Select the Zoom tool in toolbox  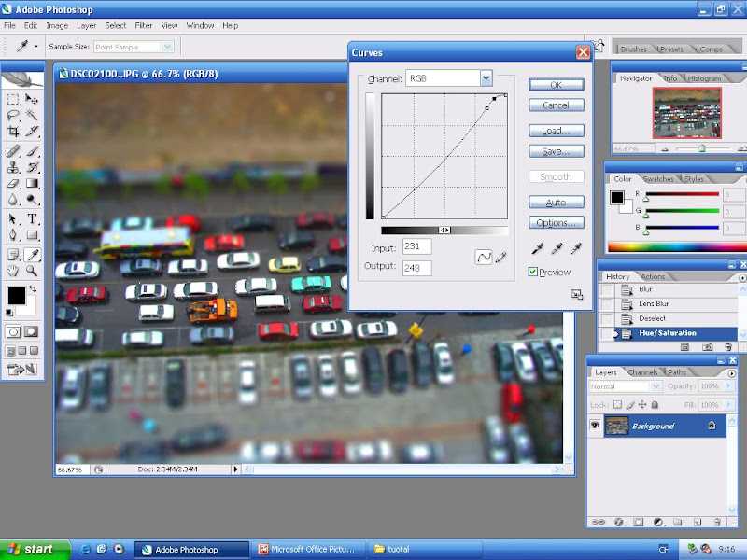coord(33,271)
